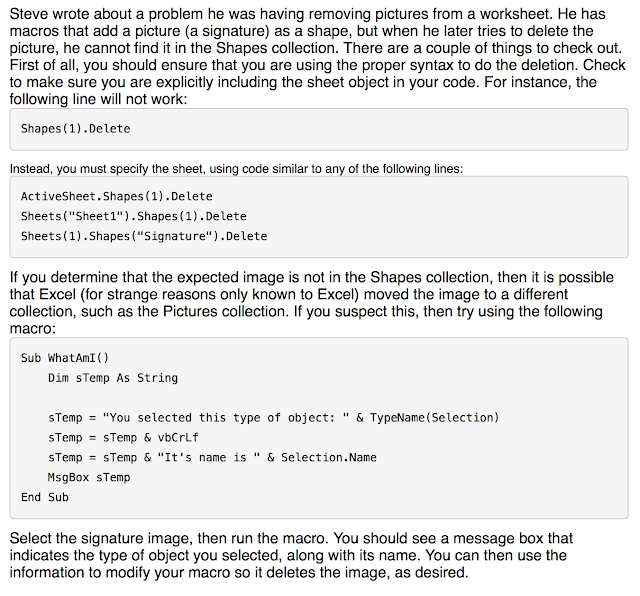Screen dimensions: 640x596
Task: Click the Shapes(1).Delete code line
Action: pyautogui.click(x=76, y=129)
